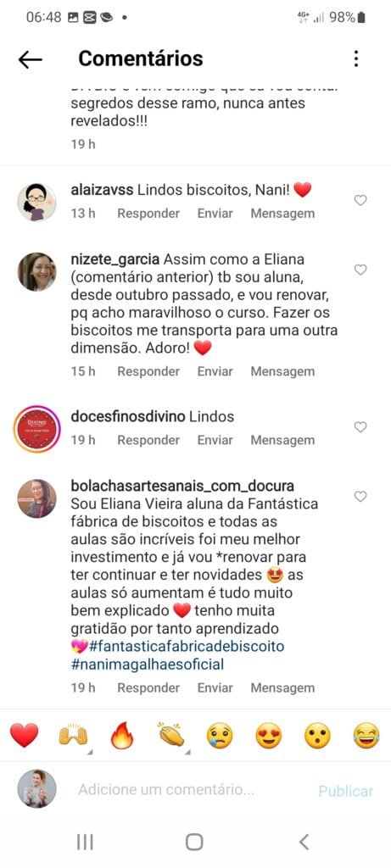
Task: Insert the surprised face emoji
Action: [x=317, y=737]
